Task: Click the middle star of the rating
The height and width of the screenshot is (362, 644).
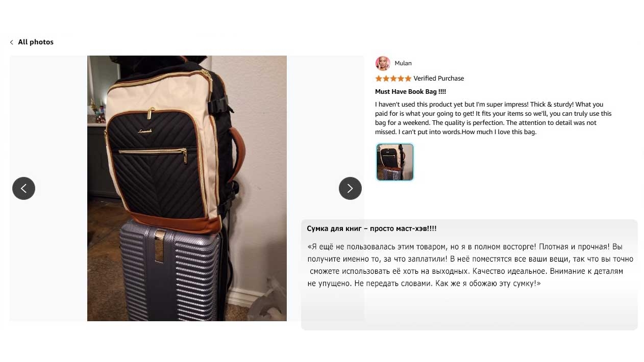Action: tap(393, 79)
